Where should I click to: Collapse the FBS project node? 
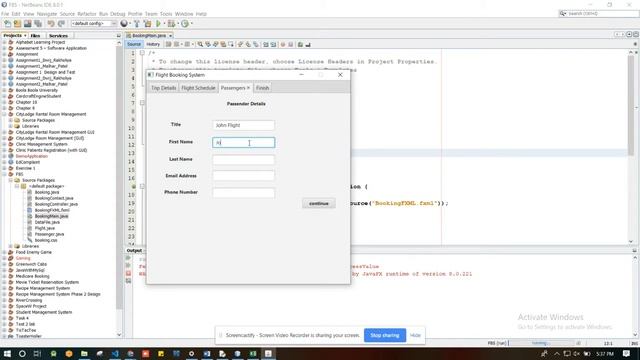[4, 174]
